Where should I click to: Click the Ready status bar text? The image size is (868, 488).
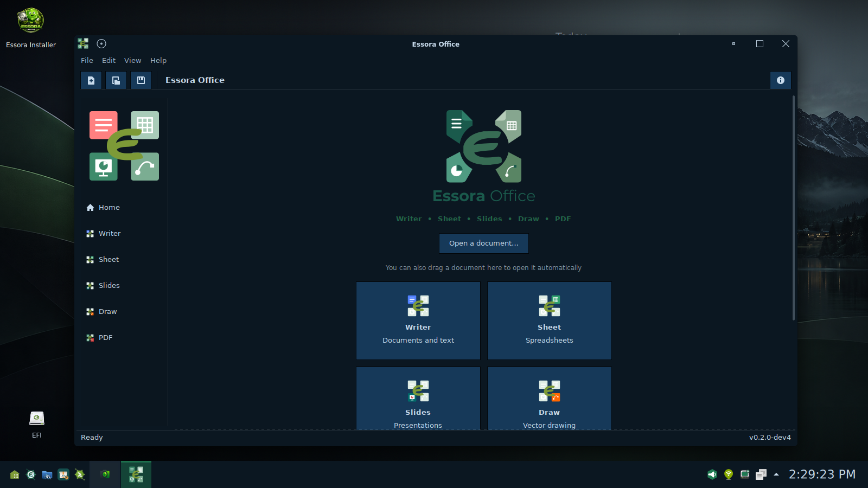[92, 437]
